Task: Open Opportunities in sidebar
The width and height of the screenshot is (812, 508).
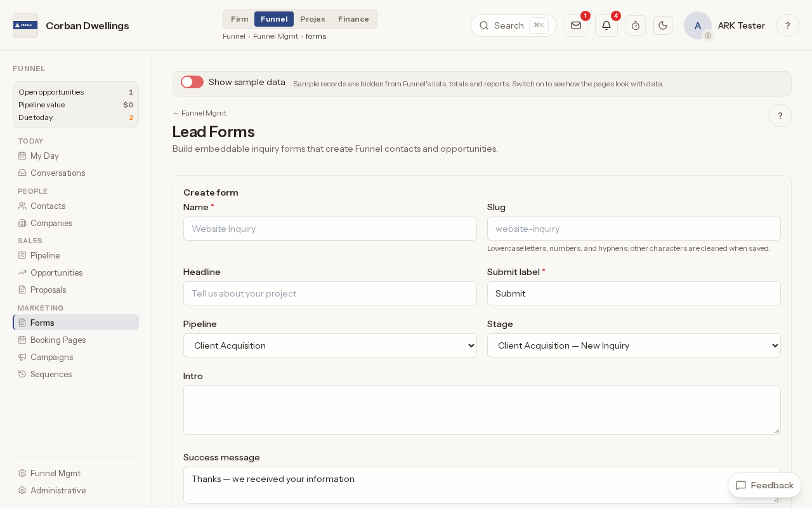Action: tap(75, 272)
